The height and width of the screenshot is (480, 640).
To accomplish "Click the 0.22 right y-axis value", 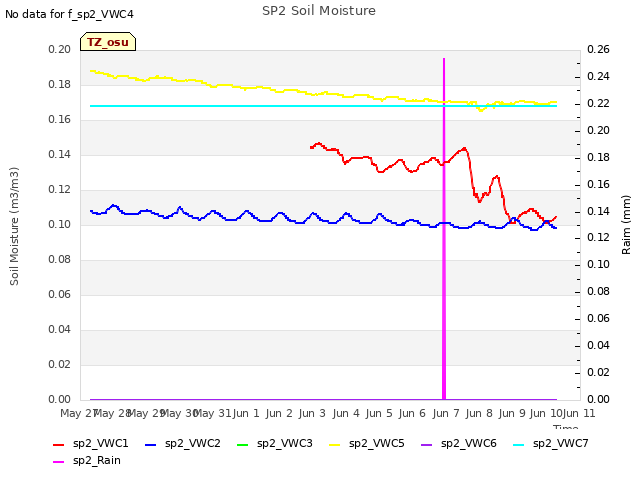I will (x=598, y=103).
